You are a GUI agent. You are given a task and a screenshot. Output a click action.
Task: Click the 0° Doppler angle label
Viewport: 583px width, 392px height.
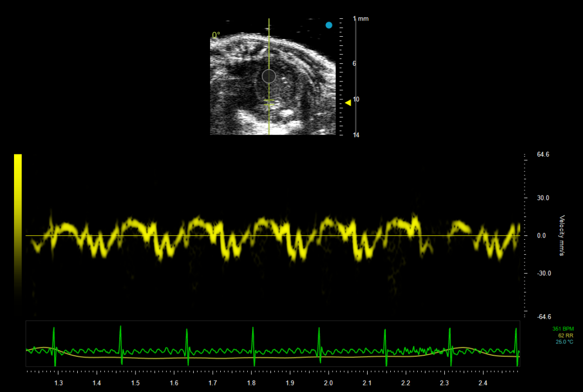(x=215, y=35)
